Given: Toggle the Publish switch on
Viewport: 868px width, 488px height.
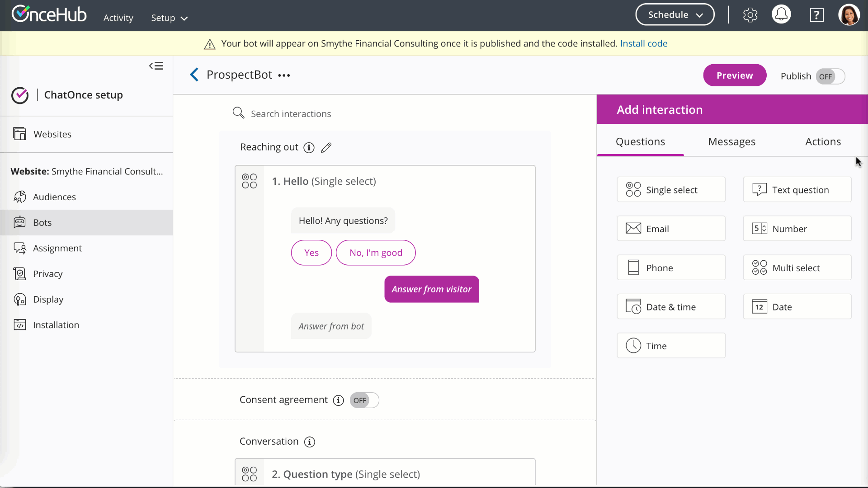Looking at the screenshot, I should coord(830,76).
